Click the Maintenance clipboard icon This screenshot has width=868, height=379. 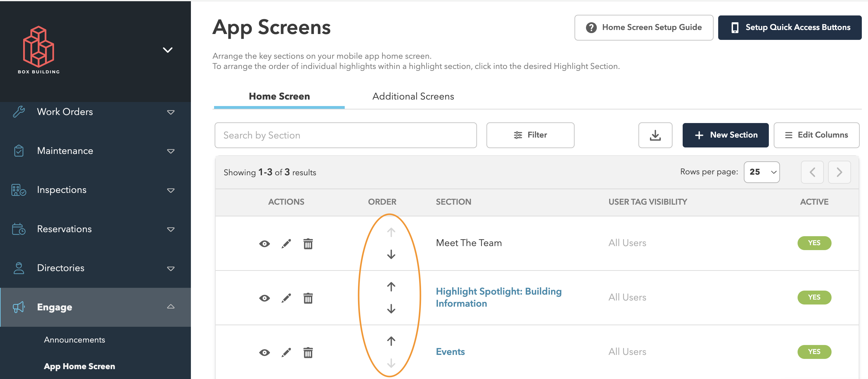(19, 151)
